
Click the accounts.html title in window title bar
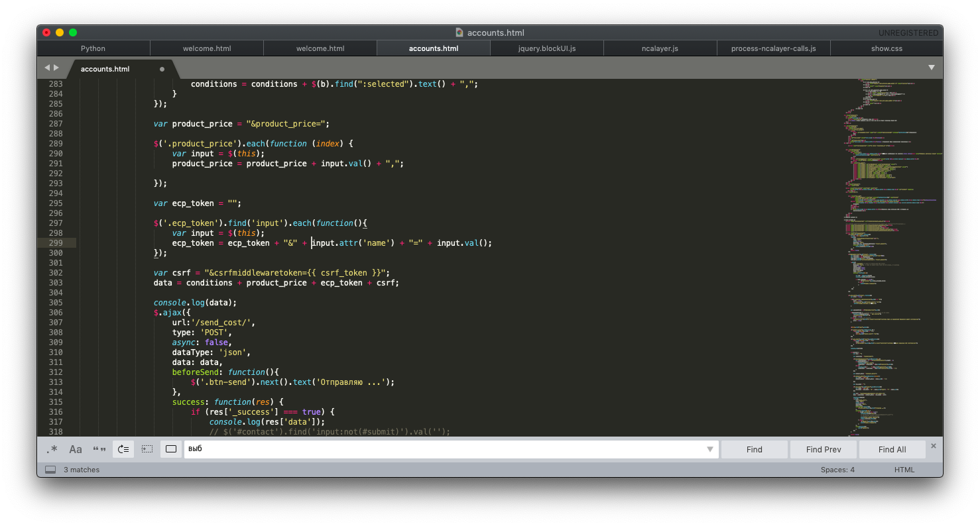495,33
